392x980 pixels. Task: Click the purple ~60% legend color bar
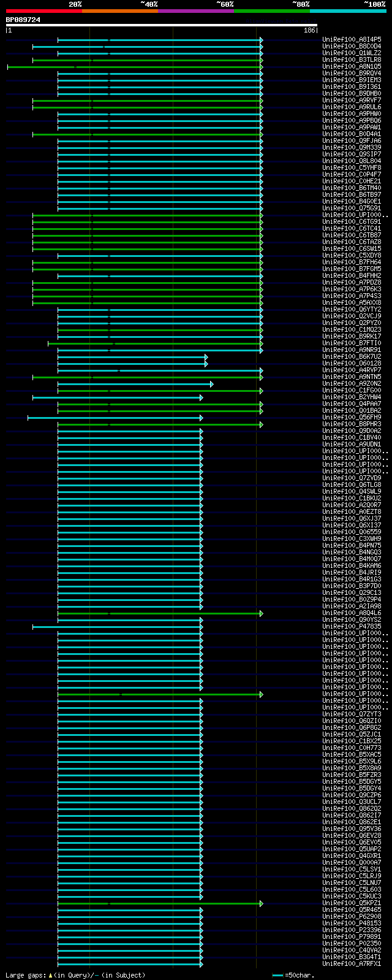tap(196, 11)
